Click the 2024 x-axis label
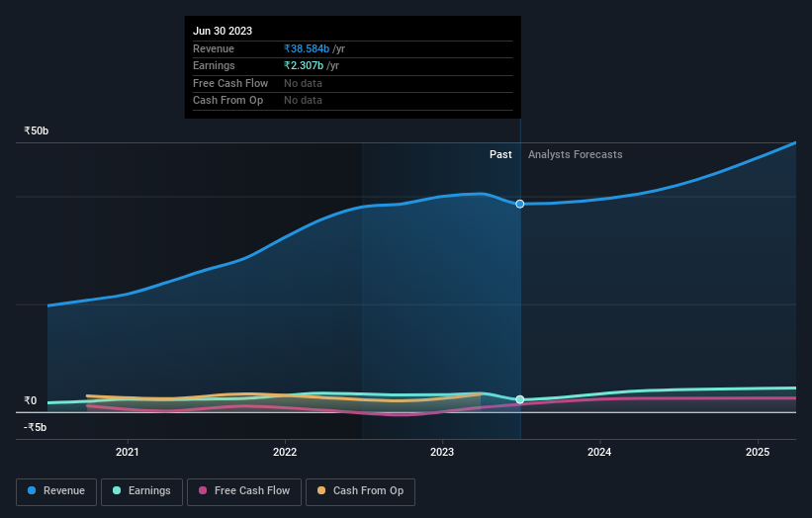Viewport: 812px width, 518px height. click(599, 452)
